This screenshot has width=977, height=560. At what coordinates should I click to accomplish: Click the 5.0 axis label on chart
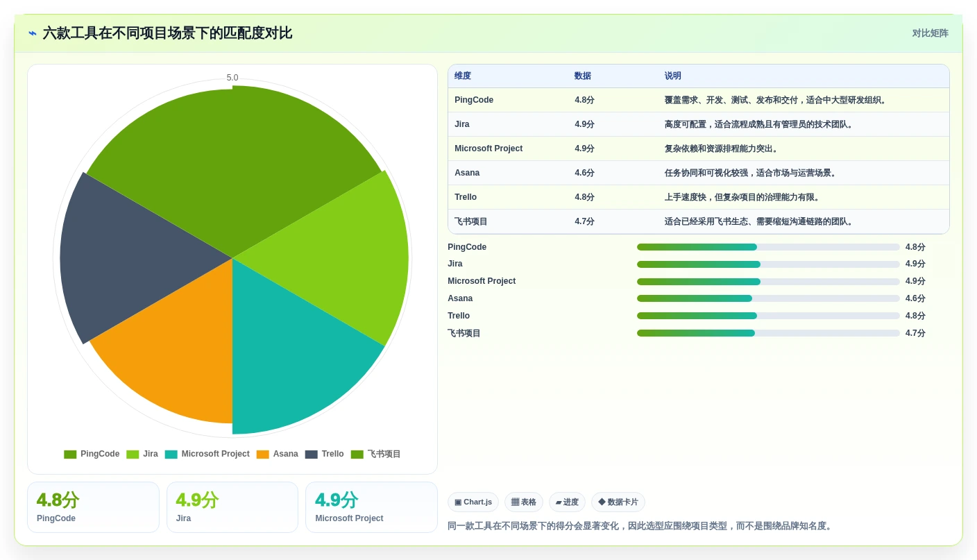[x=232, y=78]
